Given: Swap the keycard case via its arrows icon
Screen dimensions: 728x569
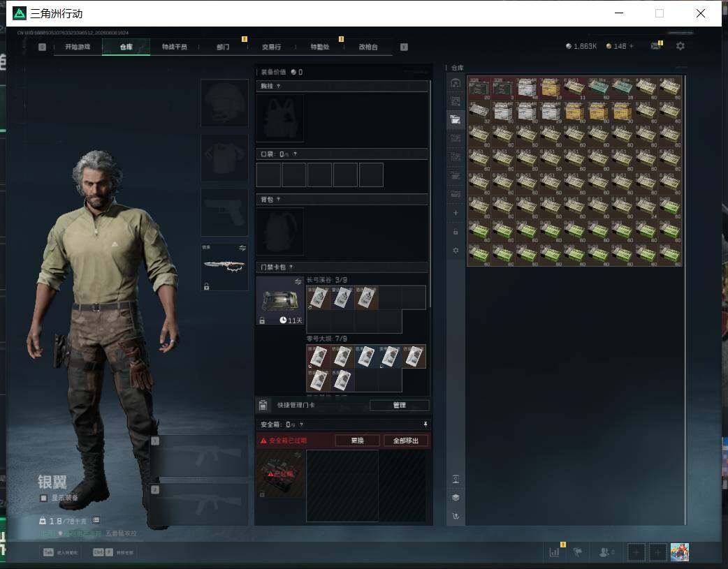Looking at the screenshot, I should [298, 282].
